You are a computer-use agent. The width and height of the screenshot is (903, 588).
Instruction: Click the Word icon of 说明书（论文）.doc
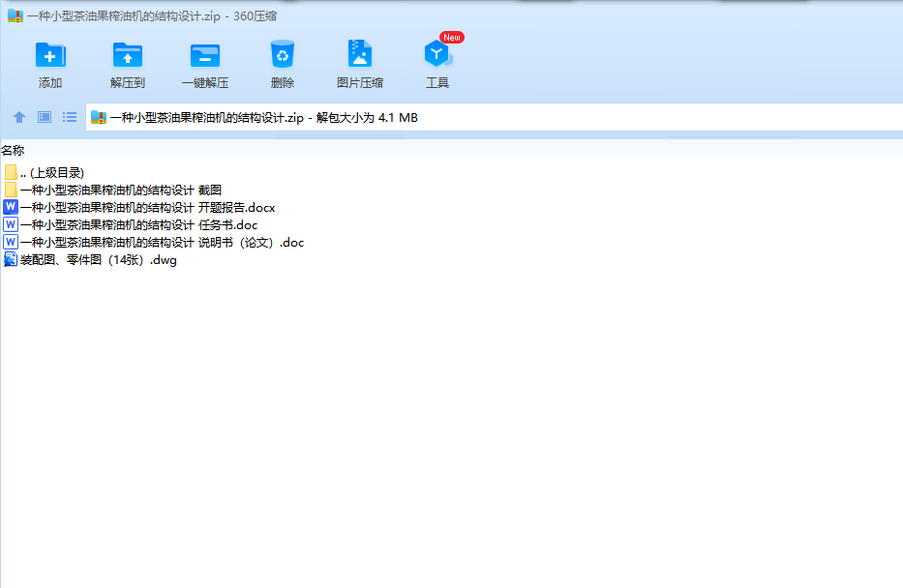(x=11, y=242)
